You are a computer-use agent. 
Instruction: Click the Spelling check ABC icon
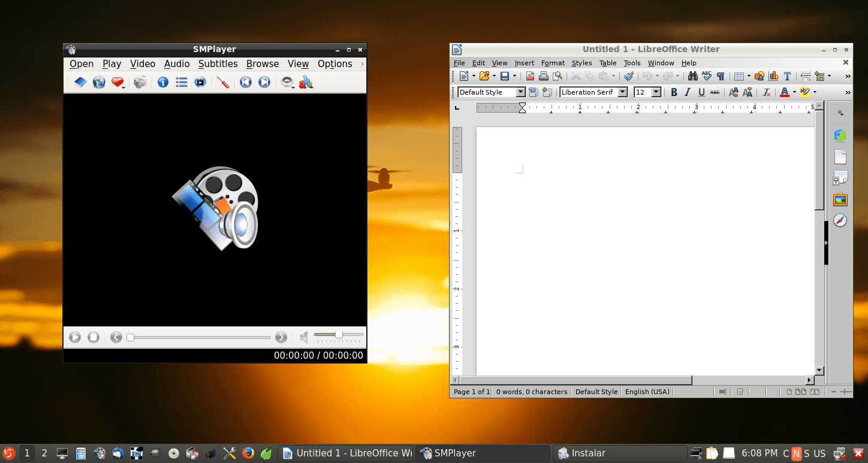point(707,76)
